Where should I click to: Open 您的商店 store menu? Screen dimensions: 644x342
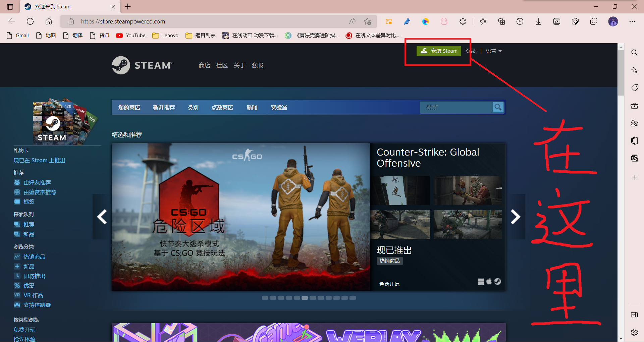pyautogui.click(x=129, y=107)
